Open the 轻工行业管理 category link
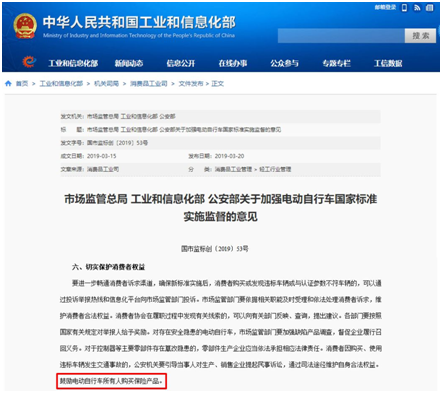The width and height of the screenshot is (442, 393). point(275,169)
